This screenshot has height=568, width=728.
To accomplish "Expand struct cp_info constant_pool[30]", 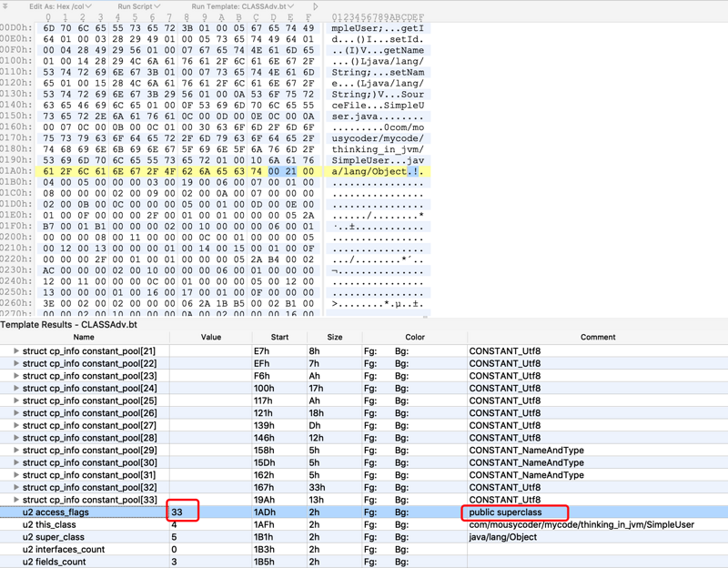I will point(16,462).
